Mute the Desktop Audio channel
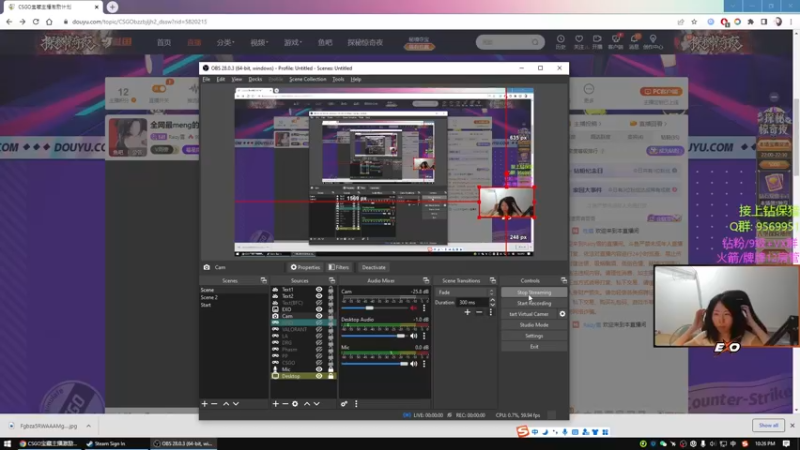800x450 pixels. [x=413, y=336]
